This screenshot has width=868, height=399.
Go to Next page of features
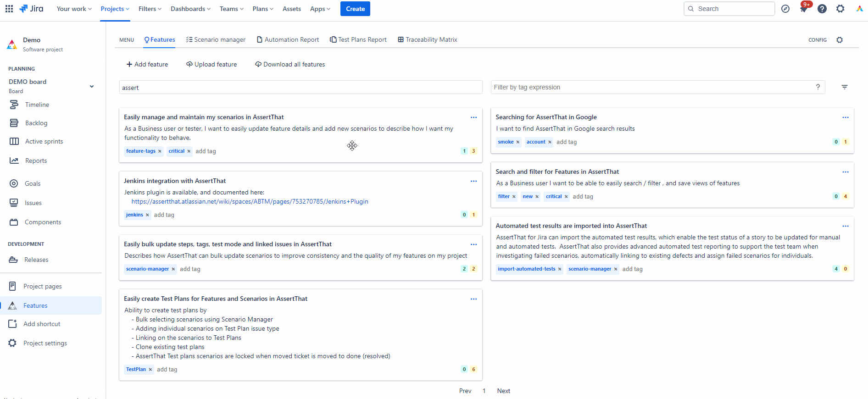(x=504, y=391)
